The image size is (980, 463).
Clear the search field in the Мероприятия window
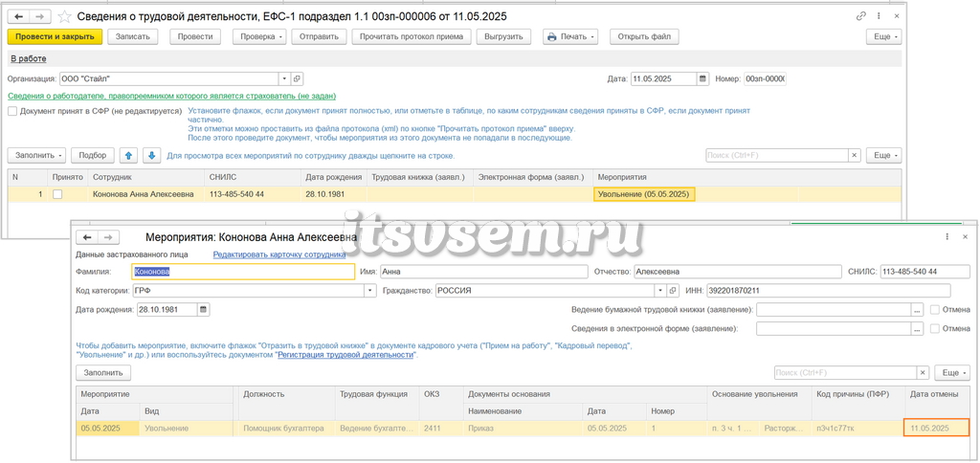[923, 373]
